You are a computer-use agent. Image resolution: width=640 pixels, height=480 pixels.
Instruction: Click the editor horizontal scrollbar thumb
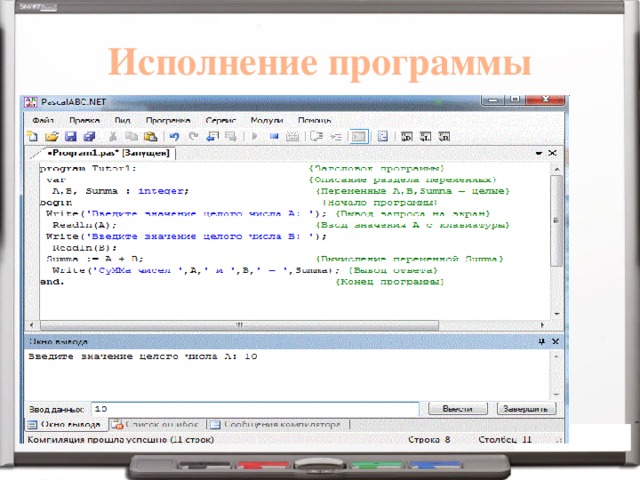tap(240, 325)
